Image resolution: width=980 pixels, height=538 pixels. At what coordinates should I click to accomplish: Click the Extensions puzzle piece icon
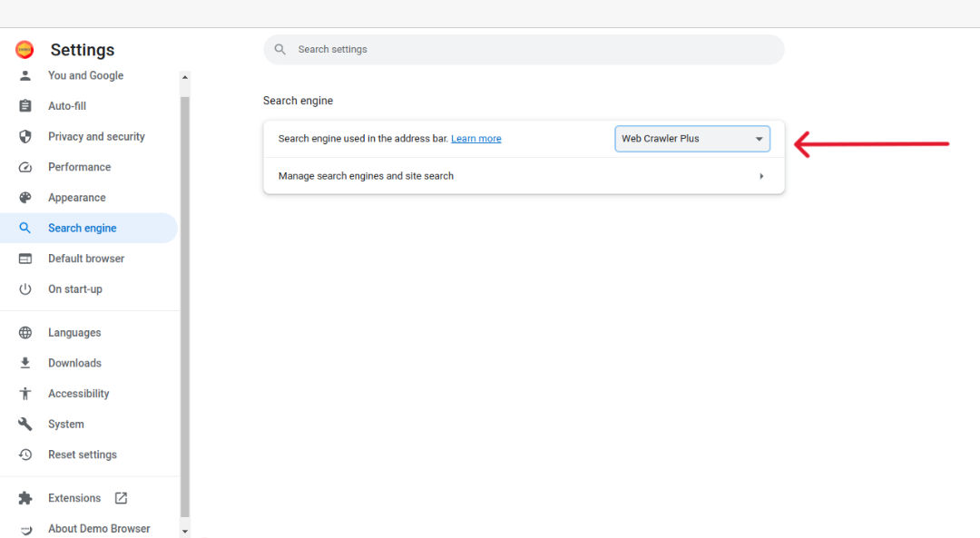click(x=25, y=498)
